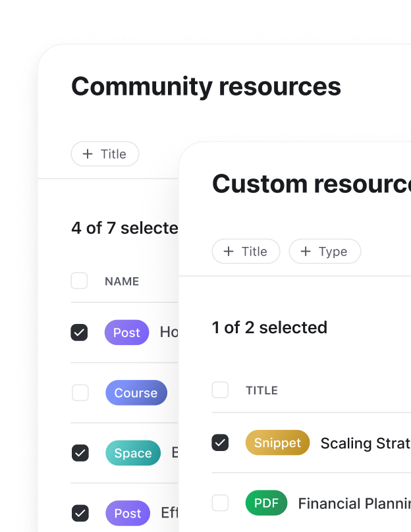Click the bottom purple Post tag
The width and height of the screenshot is (411, 532).
tap(127, 513)
